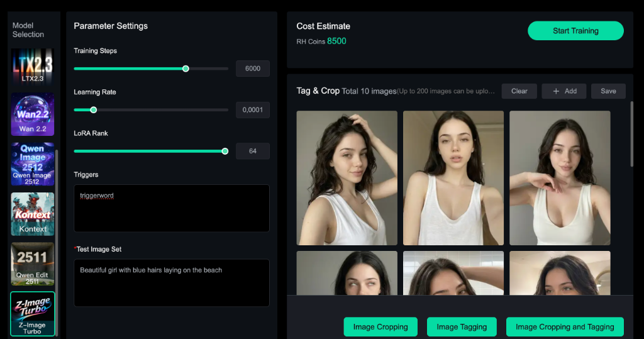The width and height of the screenshot is (644, 339).
Task: Click the Cost Estimate heading
Action: [323, 26]
